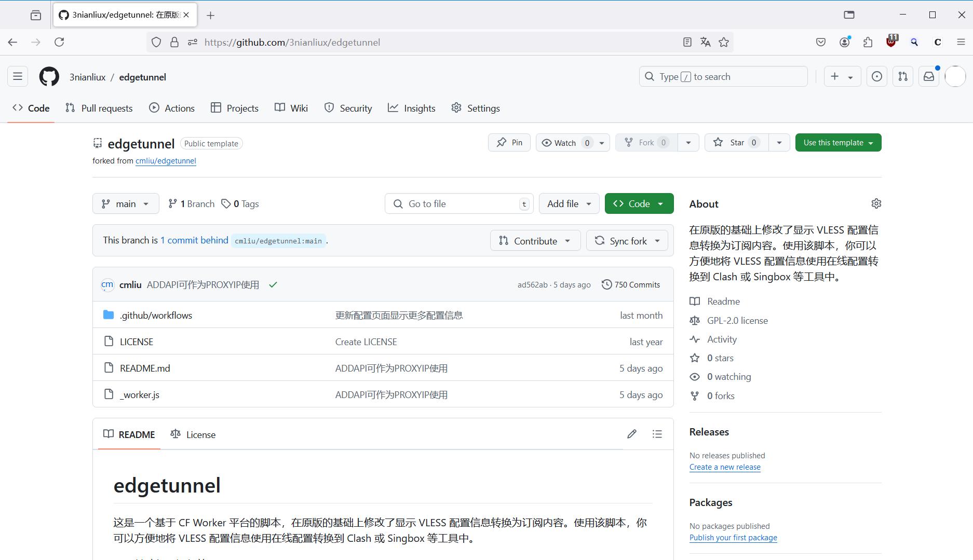
Task: Click Create a new release link
Action: (x=725, y=467)
